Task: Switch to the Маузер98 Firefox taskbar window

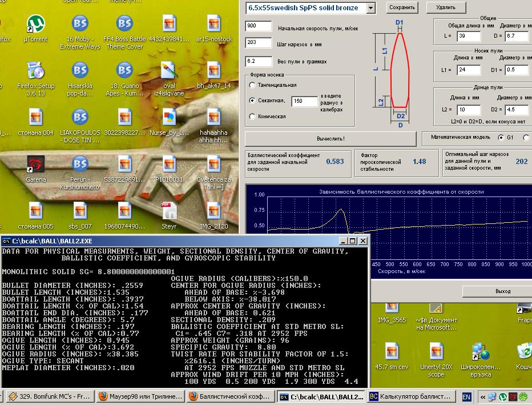Action: point(141,396)
